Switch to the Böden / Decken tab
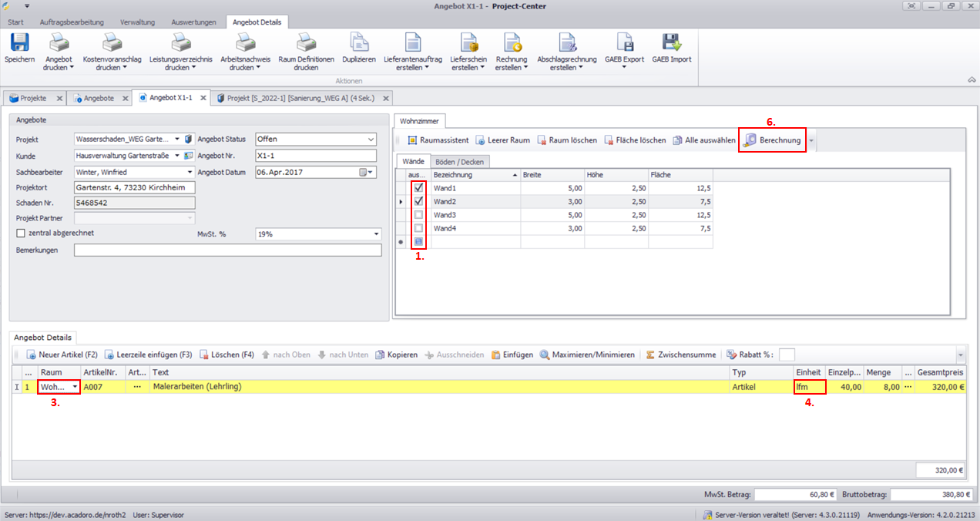The width and height of the screenshot is (980, 521). coord(459,162)
